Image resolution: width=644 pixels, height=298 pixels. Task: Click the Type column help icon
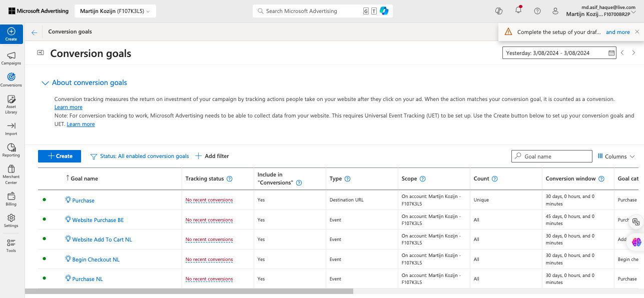coord(348,179)
